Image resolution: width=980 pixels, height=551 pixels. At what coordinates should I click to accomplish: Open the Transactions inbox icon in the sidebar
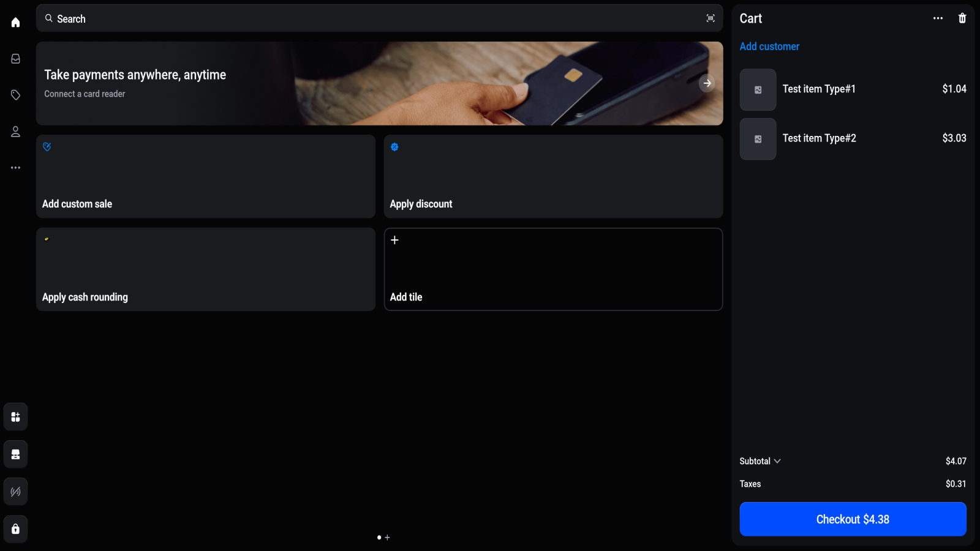(x=15, y=58)
